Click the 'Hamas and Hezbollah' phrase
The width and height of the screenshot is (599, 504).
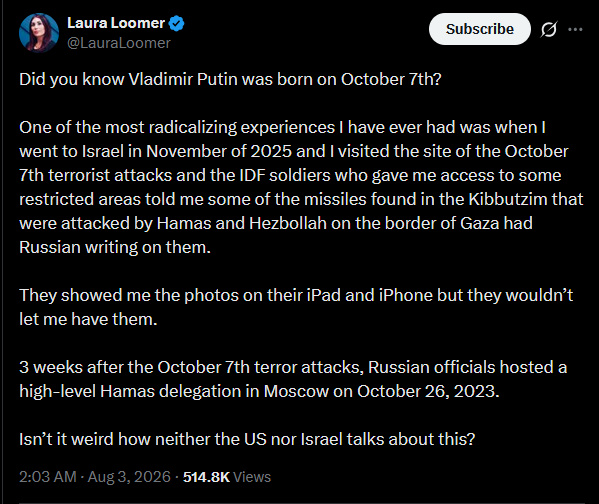(x=241, y=223)
